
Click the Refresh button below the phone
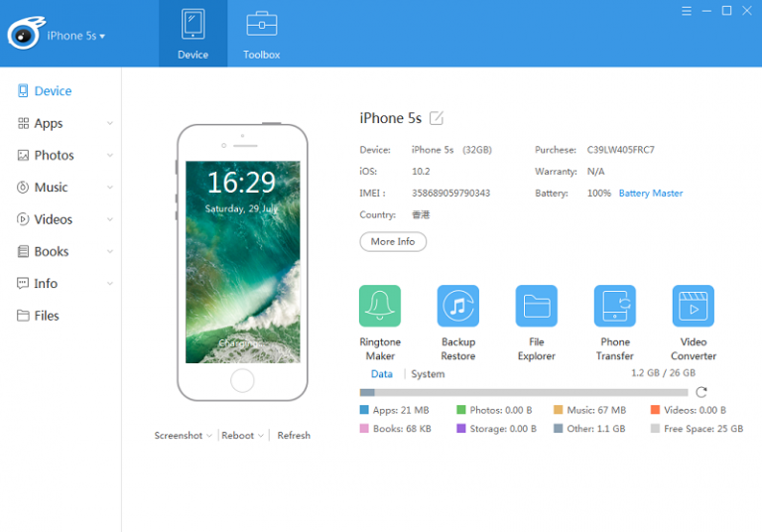(x=294, y=436)
